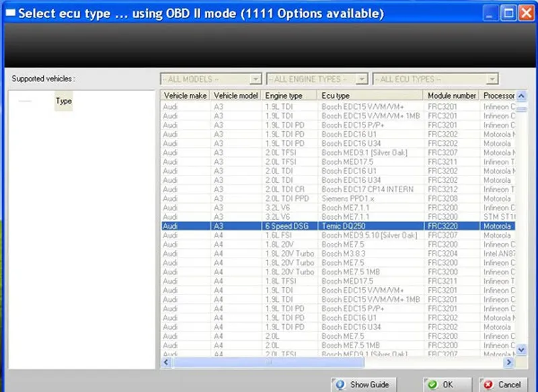The image size is (538, 392).
Task: Click the Cancel button
Action: click(x=503, y=385)
